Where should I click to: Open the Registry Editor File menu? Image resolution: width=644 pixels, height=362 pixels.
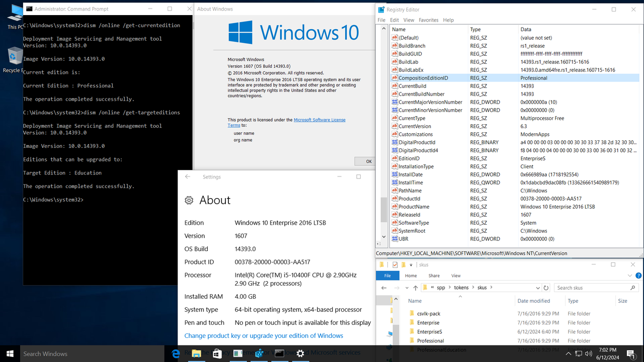pyautogui.click(x=381, y=20)
